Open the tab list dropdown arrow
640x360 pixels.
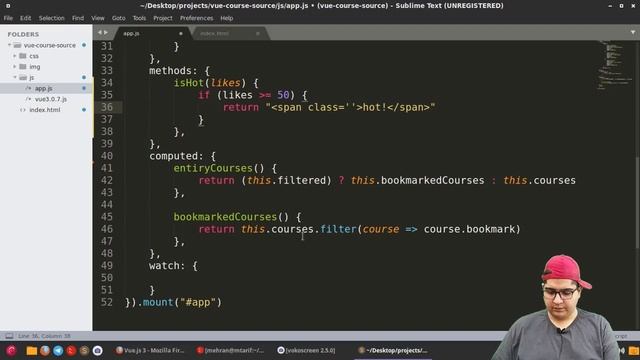633,32
